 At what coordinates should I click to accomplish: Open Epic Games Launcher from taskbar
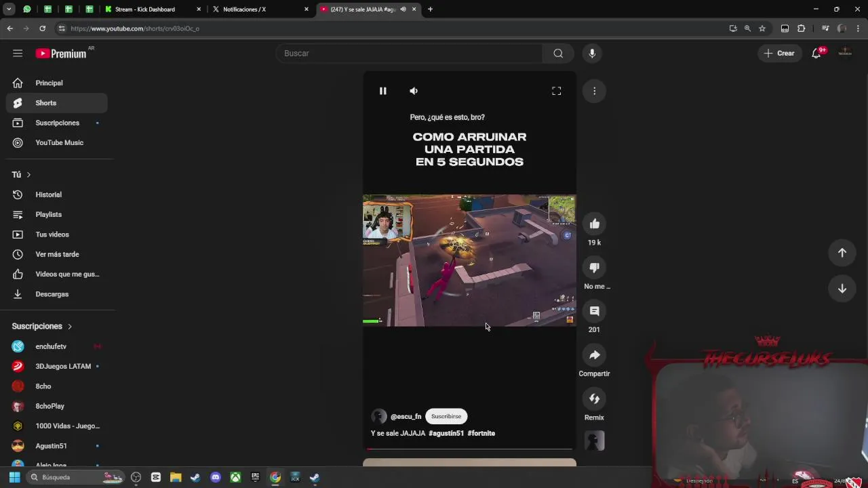255,477
